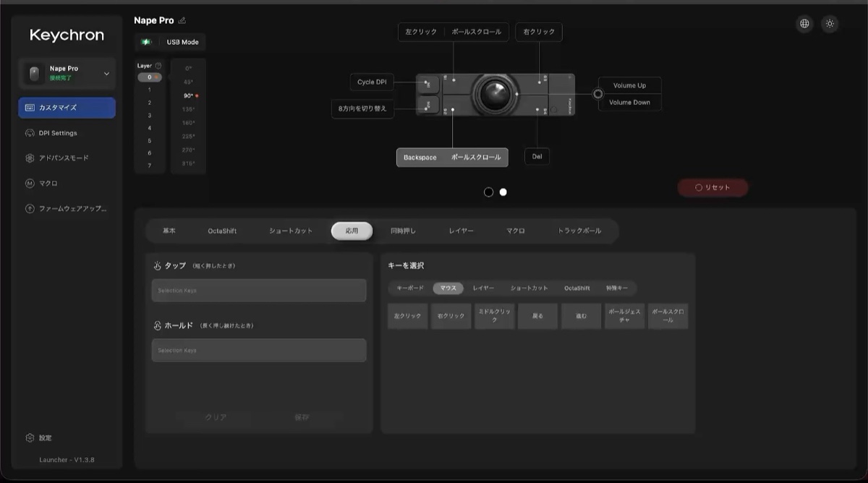Choose the 315° angle option

tap(189, 163)
